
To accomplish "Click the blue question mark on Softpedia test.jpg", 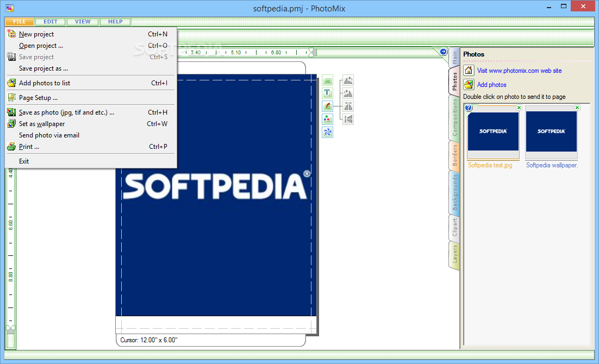I will coord(469,108).
